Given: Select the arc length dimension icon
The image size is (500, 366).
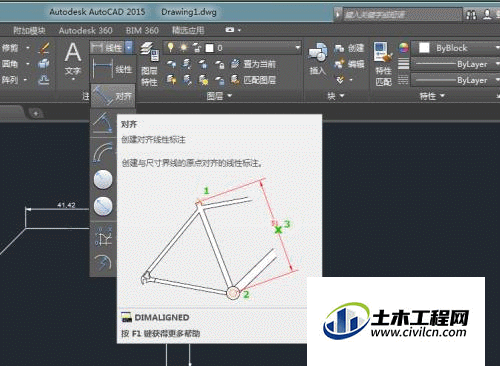Looking at the screenshot, I should tap(103, 153).
